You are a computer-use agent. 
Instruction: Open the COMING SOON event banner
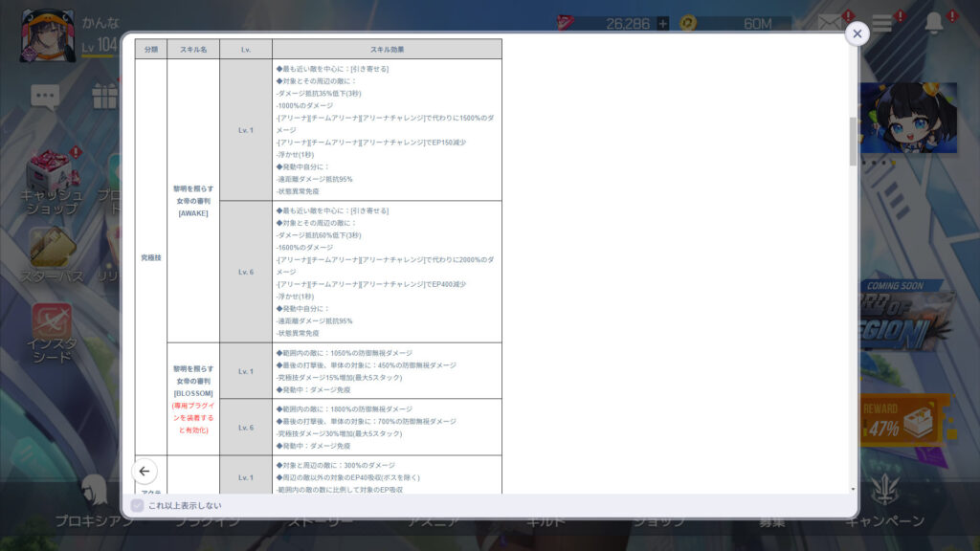coord(908,316)
